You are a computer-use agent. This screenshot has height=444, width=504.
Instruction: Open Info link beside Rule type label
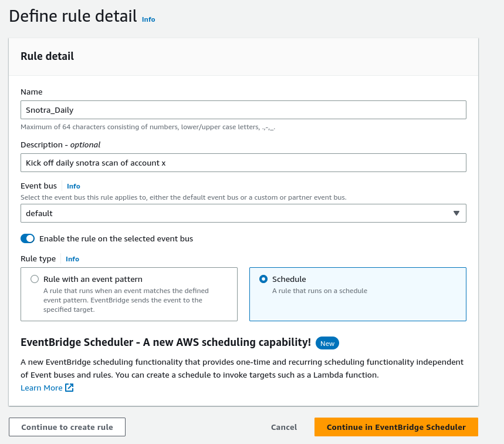click(72, 259)
